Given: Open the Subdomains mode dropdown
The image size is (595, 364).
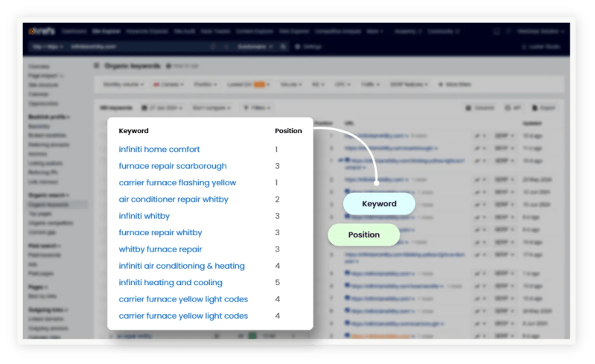Looking at the screenshot, I should coord(255,47).
